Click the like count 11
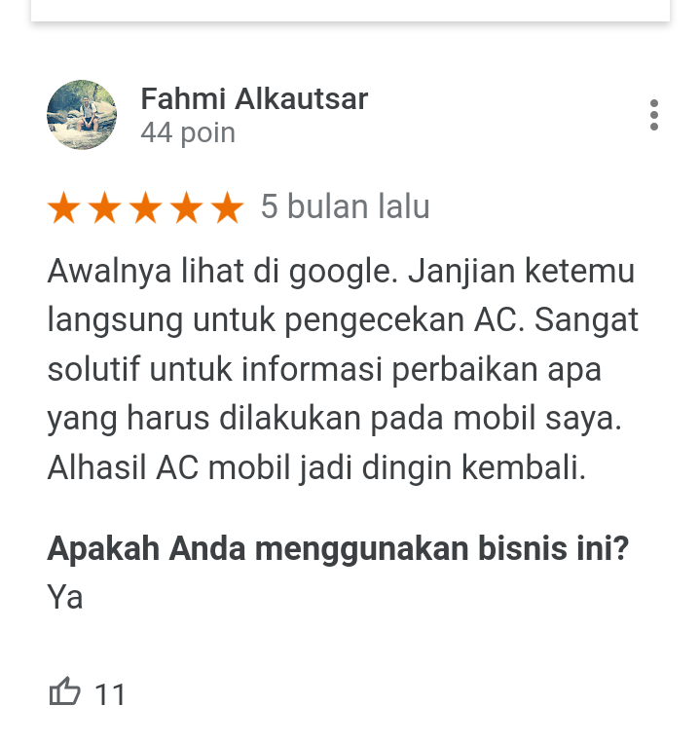This screenshot has width=700, height=743. [x=110, y=694]
